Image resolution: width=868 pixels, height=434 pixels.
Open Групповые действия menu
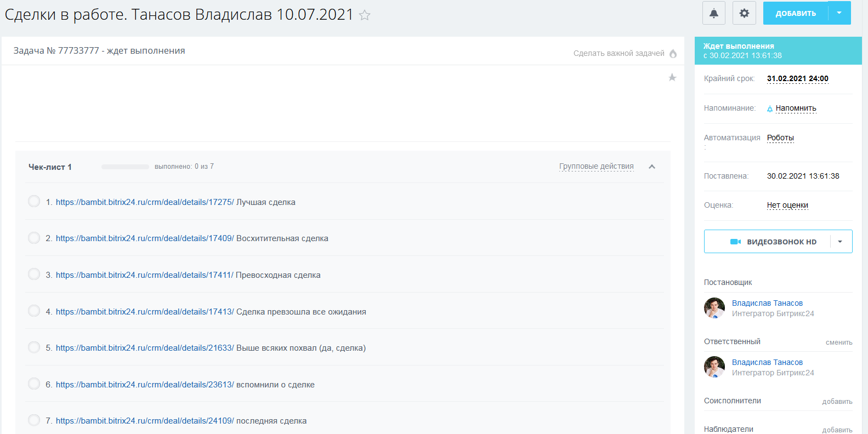[597, 167]
